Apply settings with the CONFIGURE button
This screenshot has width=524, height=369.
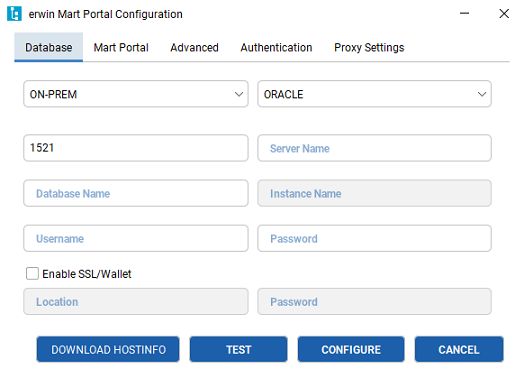[351, 349]
